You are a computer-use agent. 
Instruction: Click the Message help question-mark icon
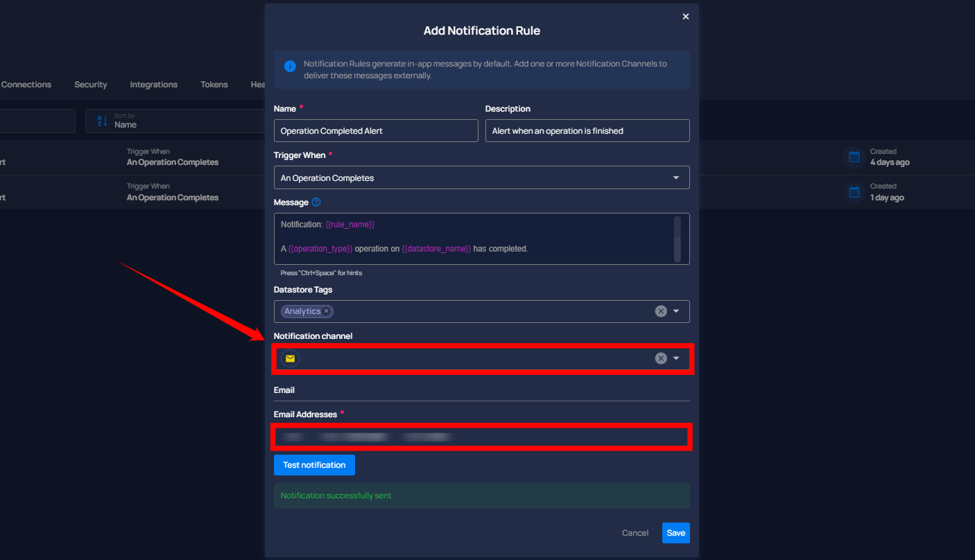[316, 202]
